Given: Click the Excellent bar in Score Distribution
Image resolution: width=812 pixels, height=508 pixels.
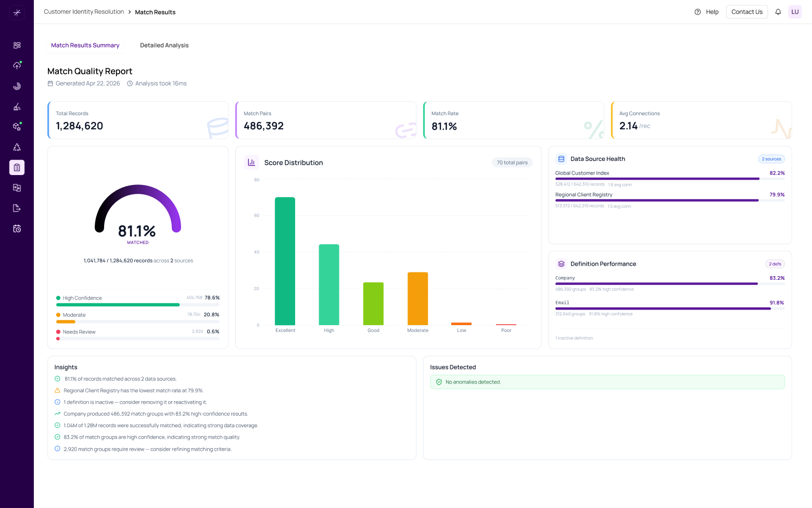Looking at the screenshot, I should [x=285, y=261].
